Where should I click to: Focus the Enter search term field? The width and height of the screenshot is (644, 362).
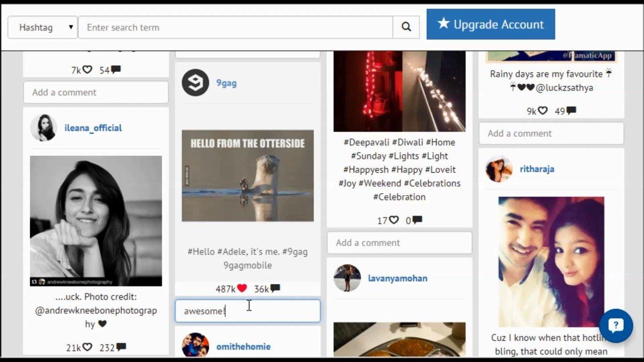click(x=235, y=27)
